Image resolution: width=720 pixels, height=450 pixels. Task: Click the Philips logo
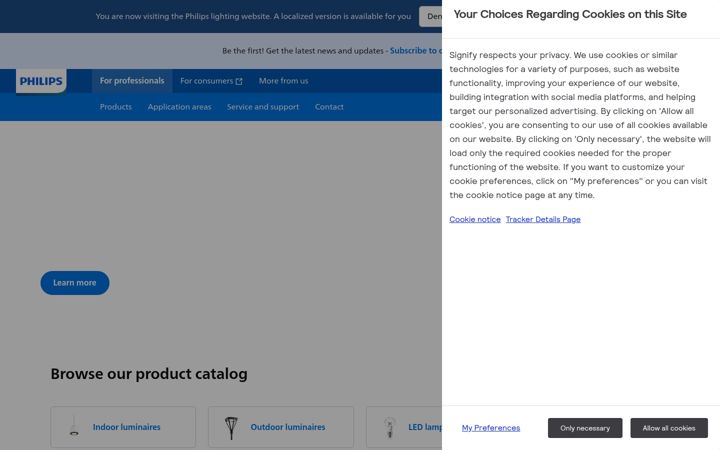pos(41,81)
